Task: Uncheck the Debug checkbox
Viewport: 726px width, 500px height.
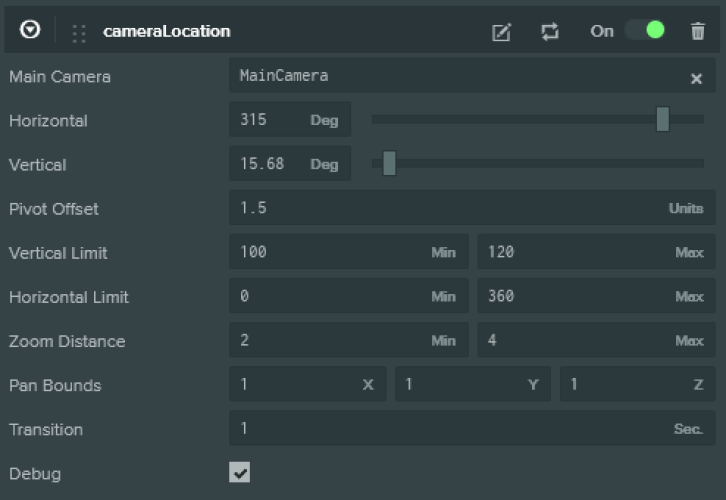Action: (240, 472)
